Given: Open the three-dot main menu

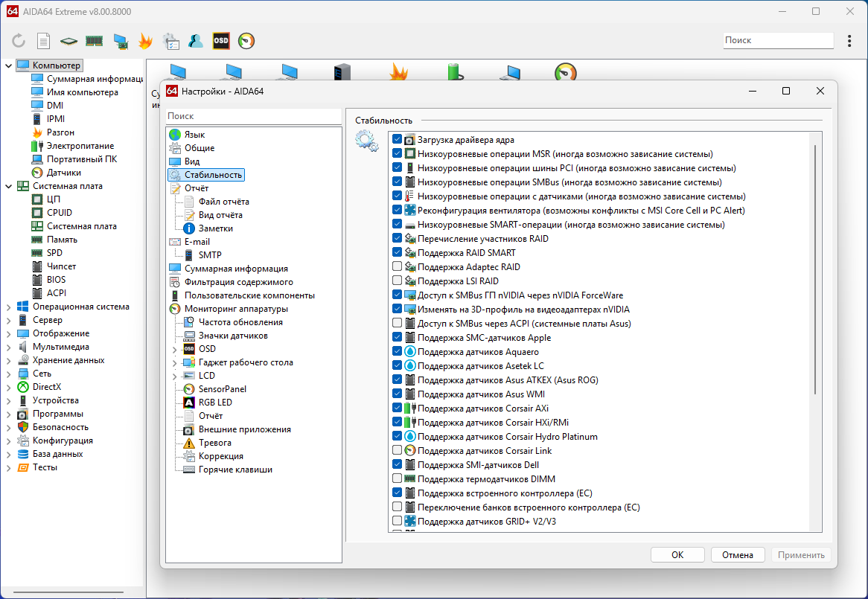Looking at the screenshot, I should click(x=849, y=40).
